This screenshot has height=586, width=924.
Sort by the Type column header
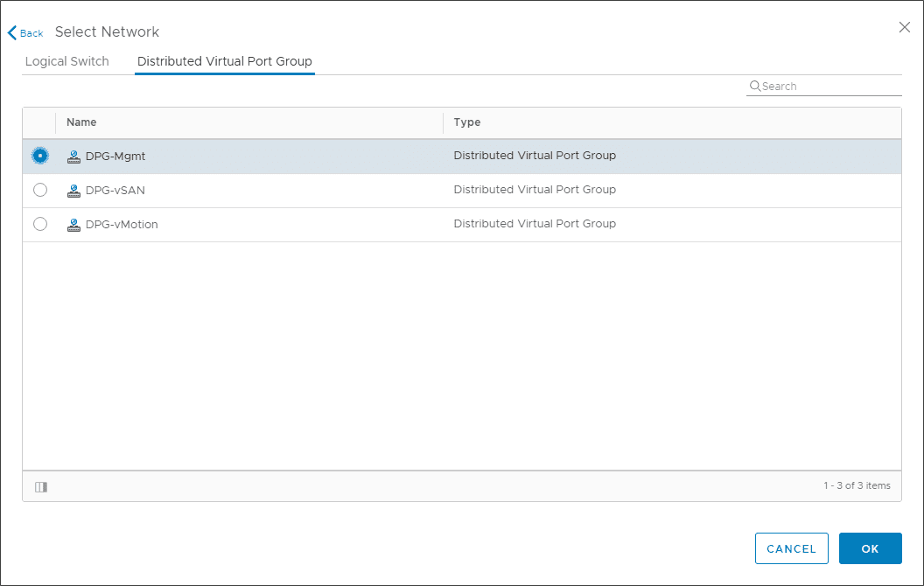pos(466,122)
